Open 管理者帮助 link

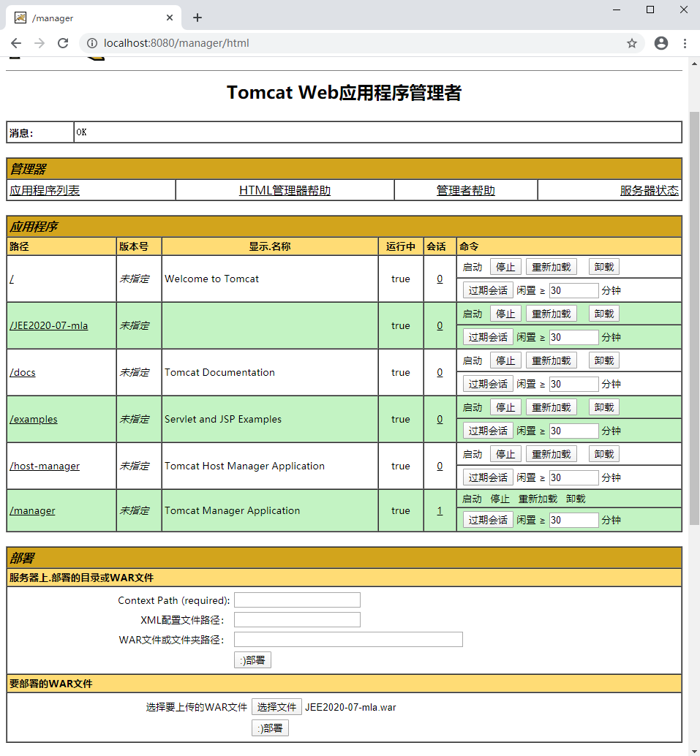(465, 190)
